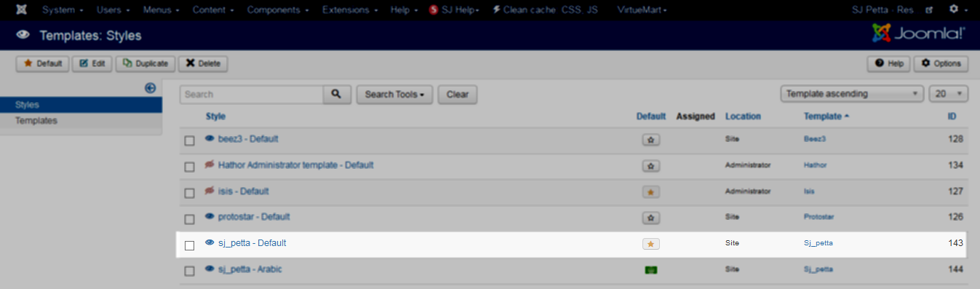Open beez3 - Default style
The image size is (980, 289).
248,138
